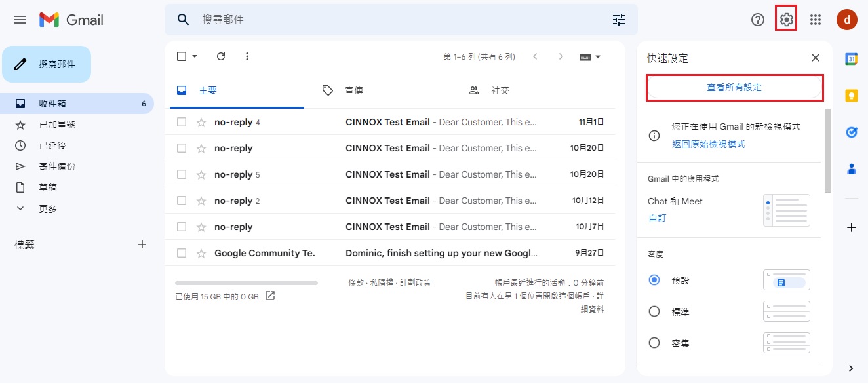The width and height of the screenshot is (868, 384).
Task: Switch to the 社交 tab
Action: click(500, 90)
